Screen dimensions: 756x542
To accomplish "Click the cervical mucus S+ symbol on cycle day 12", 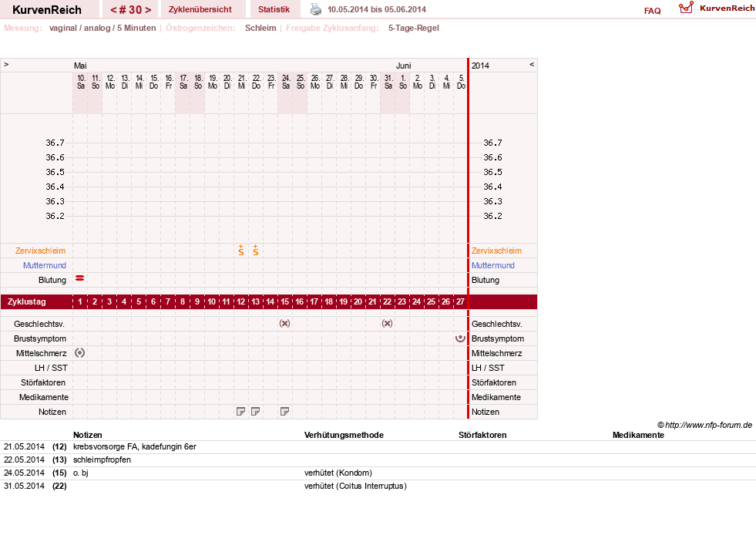I will coord(241,251).
